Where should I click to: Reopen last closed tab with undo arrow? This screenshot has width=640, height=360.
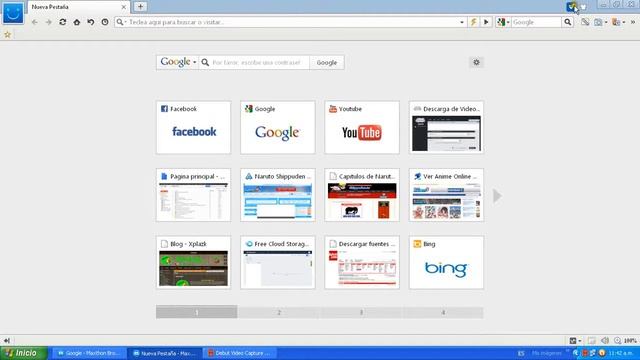click(91, 22)
